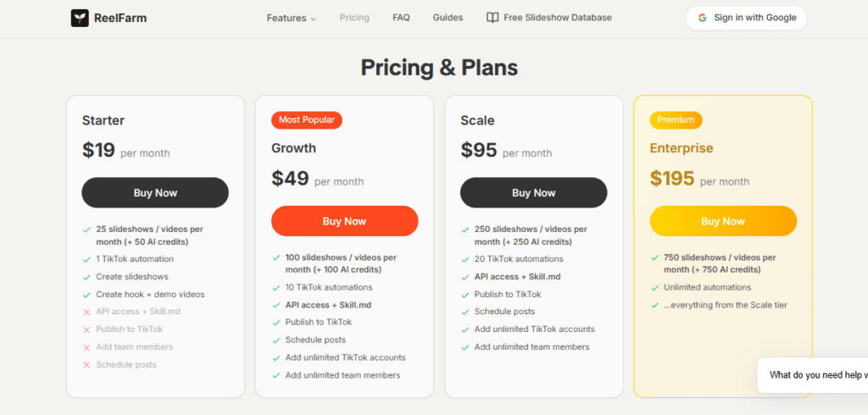Go to the FAQ page
This screenshot has width=868, height=415.
401,18
